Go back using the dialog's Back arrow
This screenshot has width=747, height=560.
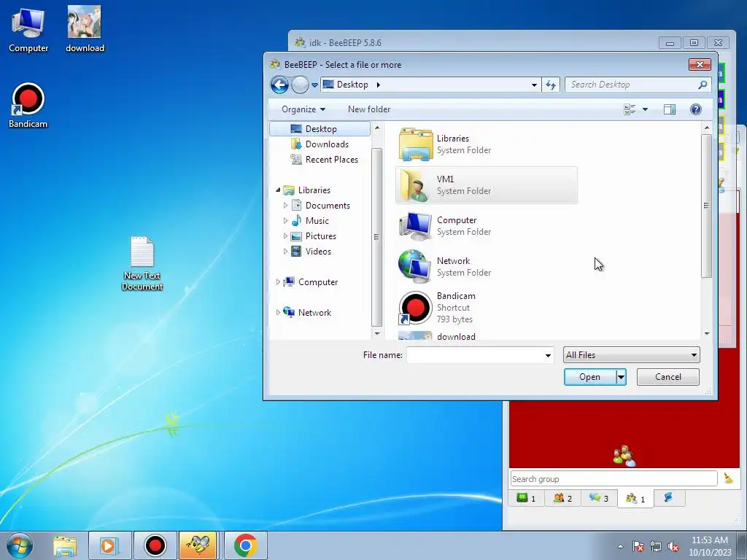click(279, 85)
